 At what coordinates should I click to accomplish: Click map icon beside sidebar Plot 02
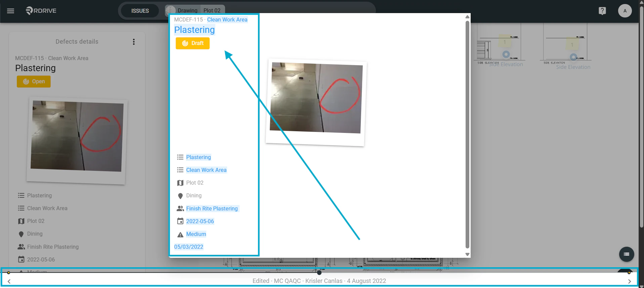click(x=21, y=221)
